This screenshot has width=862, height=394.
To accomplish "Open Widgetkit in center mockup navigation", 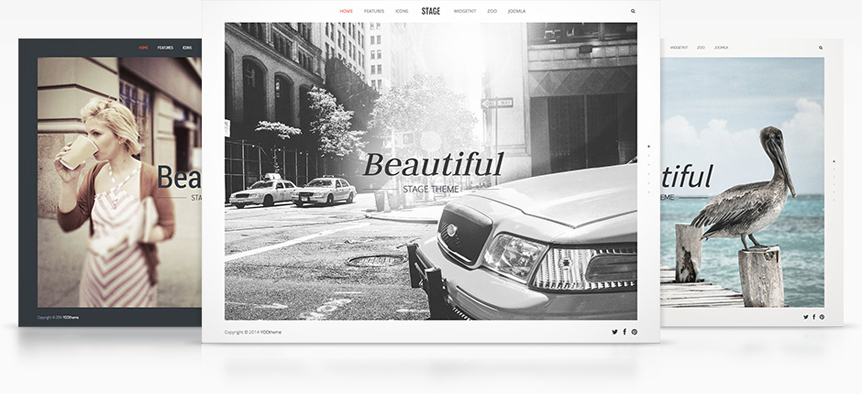I will coord(465,11).
